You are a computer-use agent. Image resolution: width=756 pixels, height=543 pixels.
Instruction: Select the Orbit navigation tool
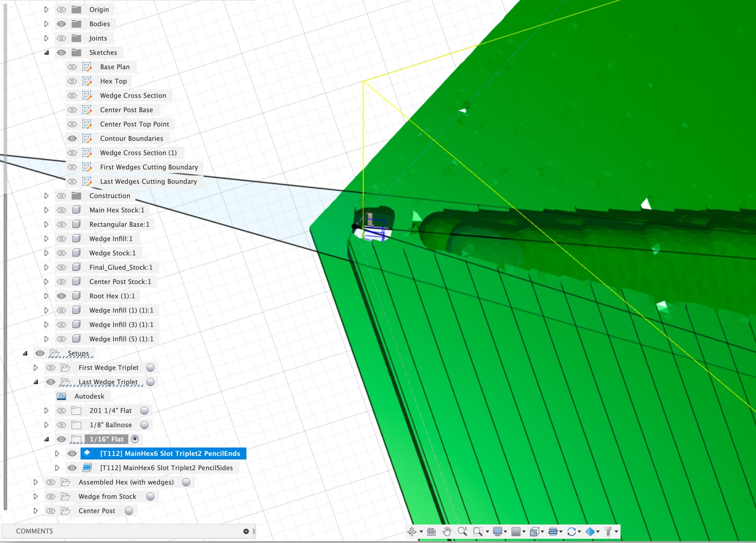[412, 532]
